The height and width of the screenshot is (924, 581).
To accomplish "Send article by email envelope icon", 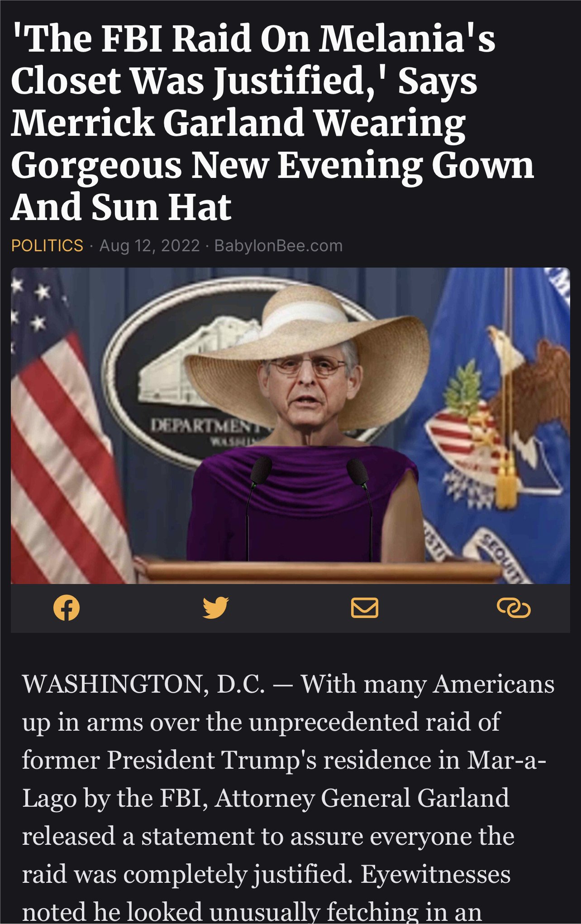I will tap(365, 608).
